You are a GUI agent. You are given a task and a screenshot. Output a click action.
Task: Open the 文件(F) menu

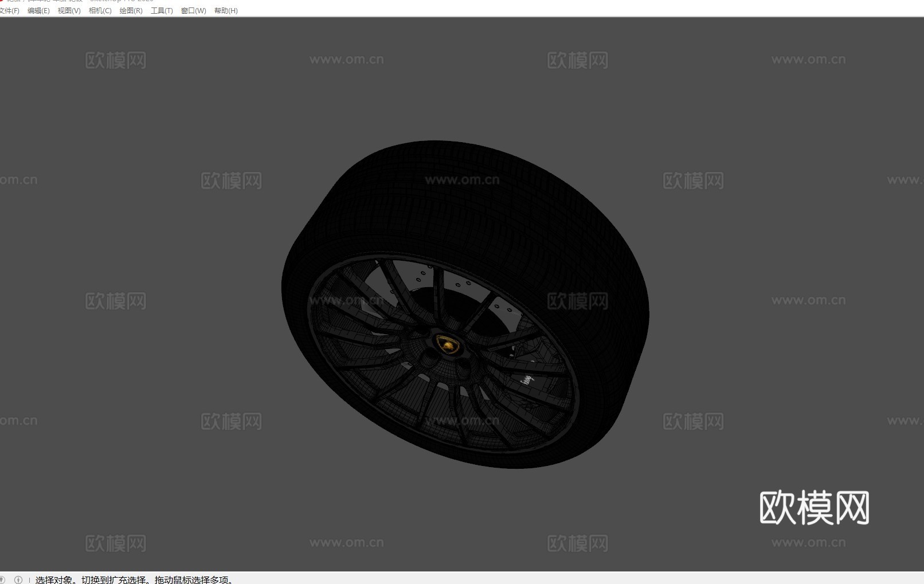9,11
